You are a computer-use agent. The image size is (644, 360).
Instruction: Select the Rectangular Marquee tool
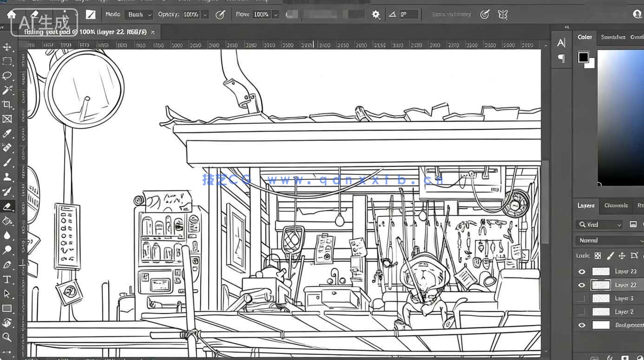point(7,61)
